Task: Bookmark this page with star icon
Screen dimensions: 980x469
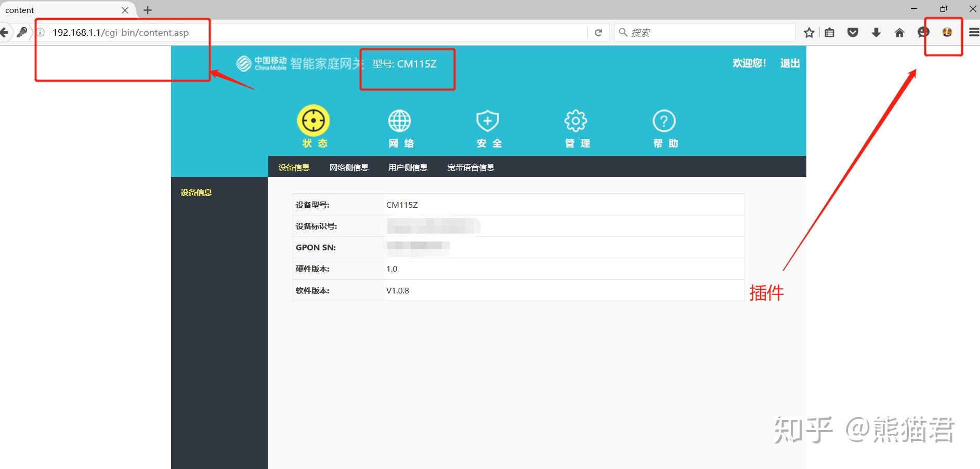Action: (x=809, y=33)
